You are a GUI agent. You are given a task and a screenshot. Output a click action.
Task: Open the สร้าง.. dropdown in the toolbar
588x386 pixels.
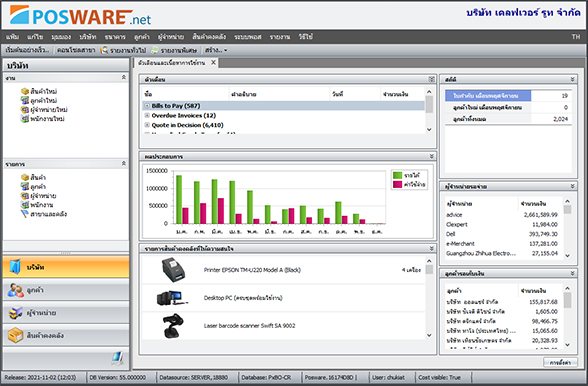point(216,50)
